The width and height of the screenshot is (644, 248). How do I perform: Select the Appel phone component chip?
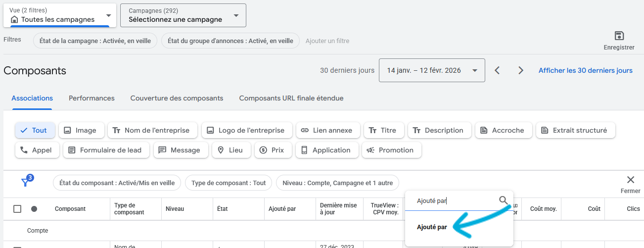[x=37, y=150]
